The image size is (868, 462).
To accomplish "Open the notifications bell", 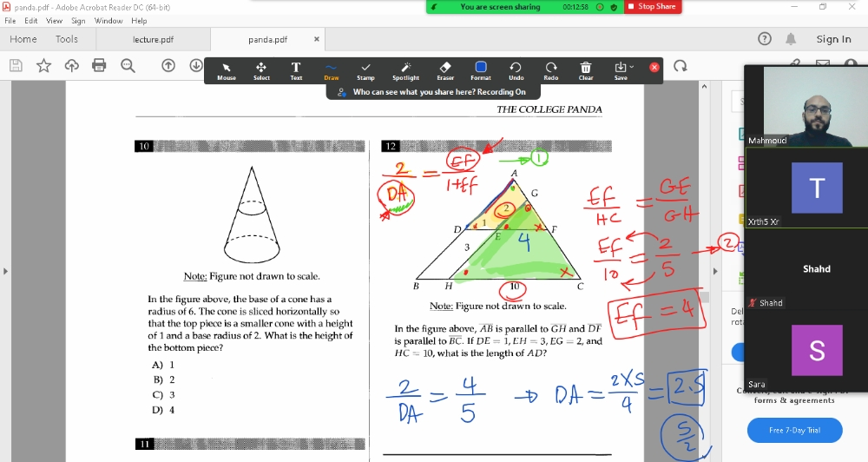I will point(791,39).
